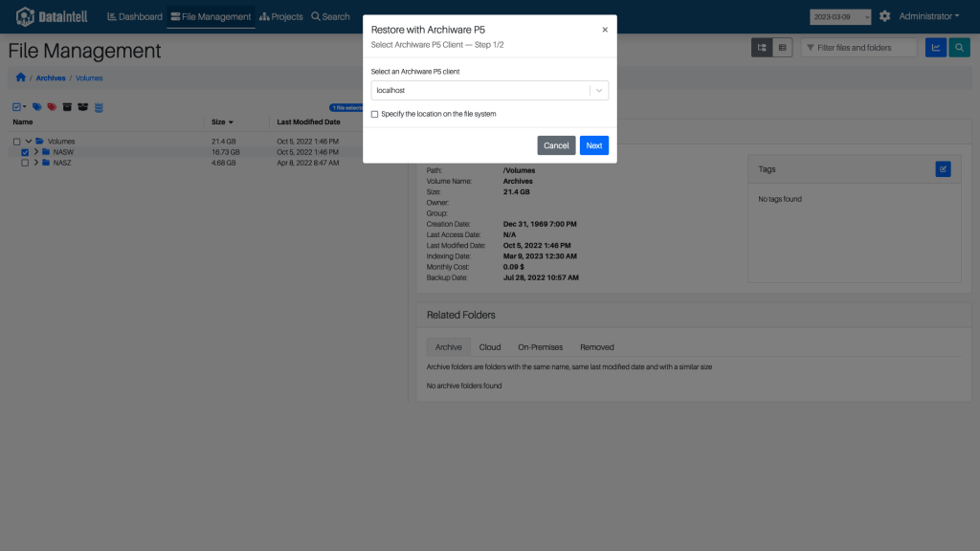
Task: Open the snapshot date dropdown 2023-03-09
Action: [x=840, y=17]
